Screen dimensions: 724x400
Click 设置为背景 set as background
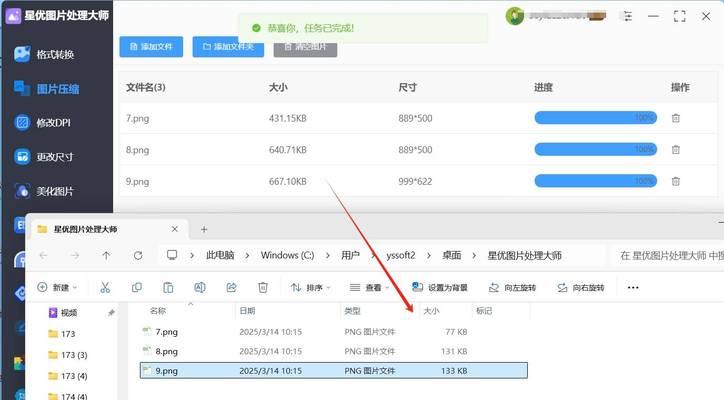tap(440, 287)
